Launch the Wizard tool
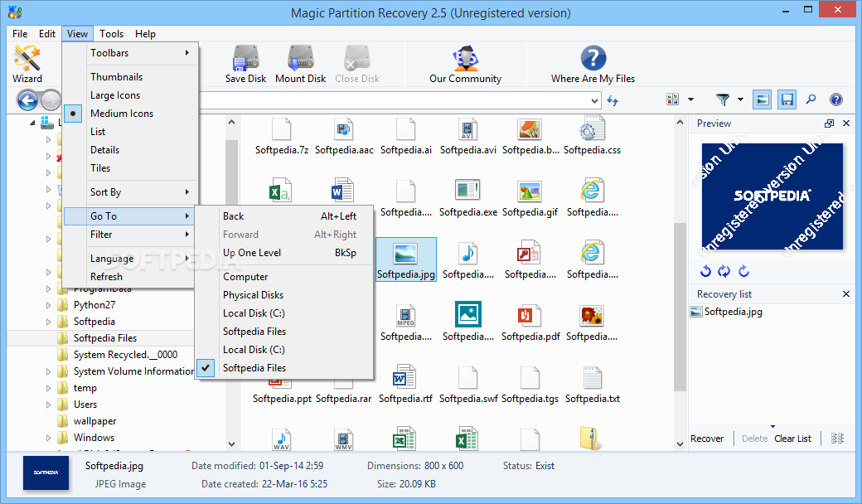The image size is (862, 504). coord(27,65)
